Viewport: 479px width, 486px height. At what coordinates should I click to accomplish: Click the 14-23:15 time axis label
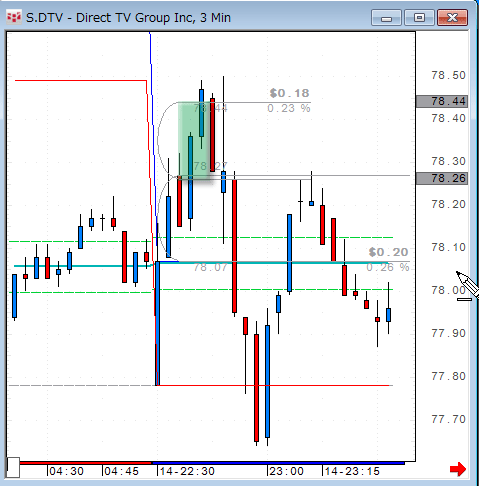click(352, 471)
